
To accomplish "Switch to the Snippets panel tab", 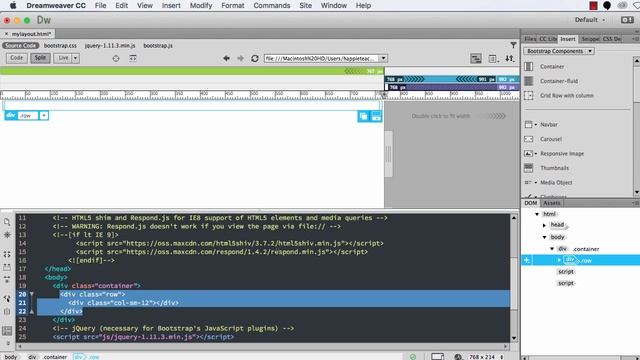I will click(590, 39).
